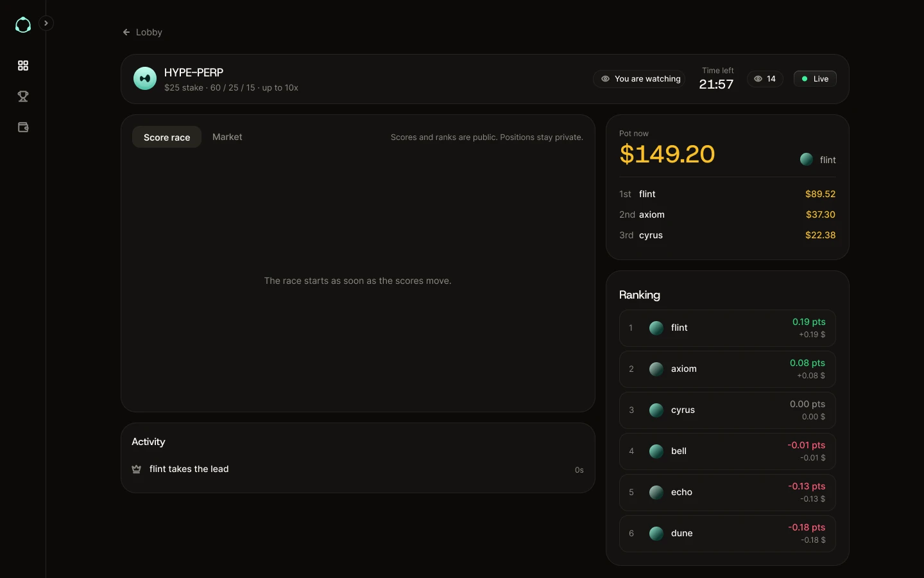Click the 2nd place axiom payout row
The height and width of the screenshot is (578, 924).
727,215
